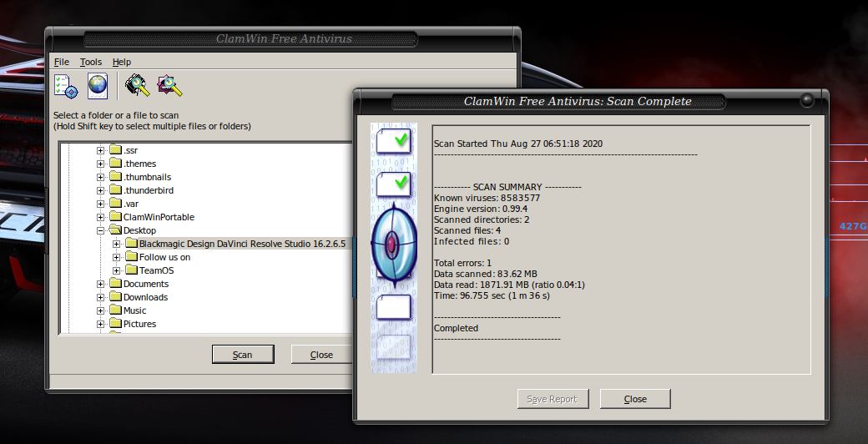This screenshot has height=444, width=868.
Task: Click the ClamWinPortable folder icon
Action: 115,216
